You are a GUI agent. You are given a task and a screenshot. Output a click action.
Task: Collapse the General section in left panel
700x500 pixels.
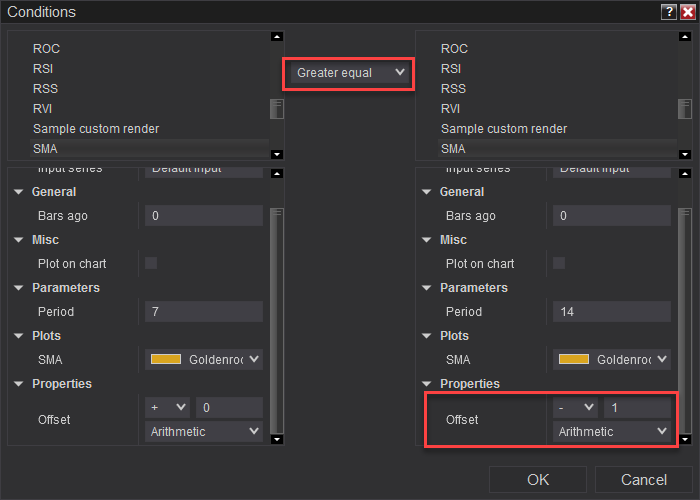point(19,192)
